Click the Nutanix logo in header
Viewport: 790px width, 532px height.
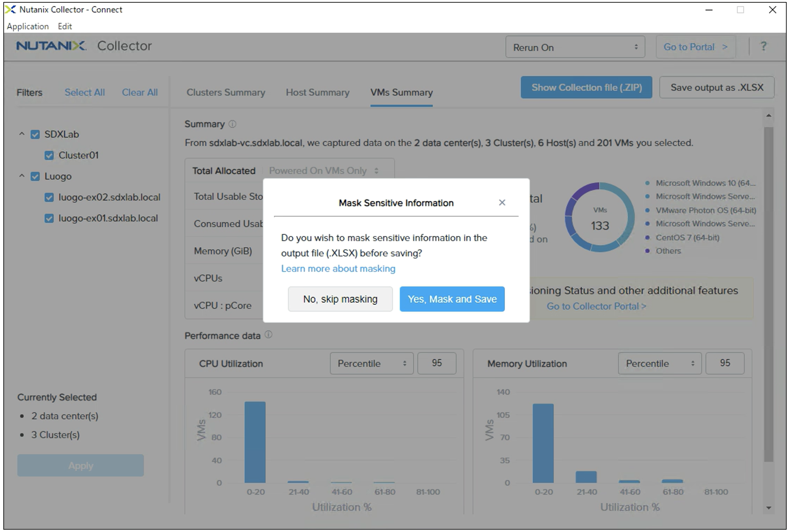point(51,46)
